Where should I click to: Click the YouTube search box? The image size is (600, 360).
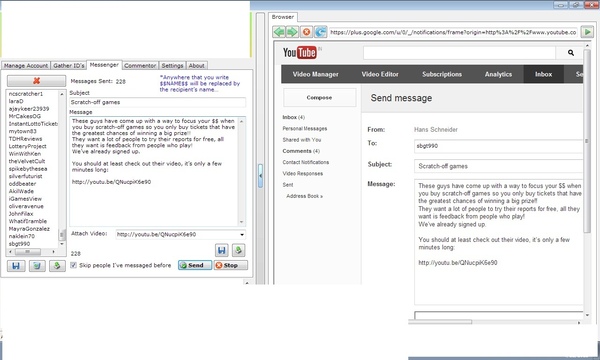459,53
